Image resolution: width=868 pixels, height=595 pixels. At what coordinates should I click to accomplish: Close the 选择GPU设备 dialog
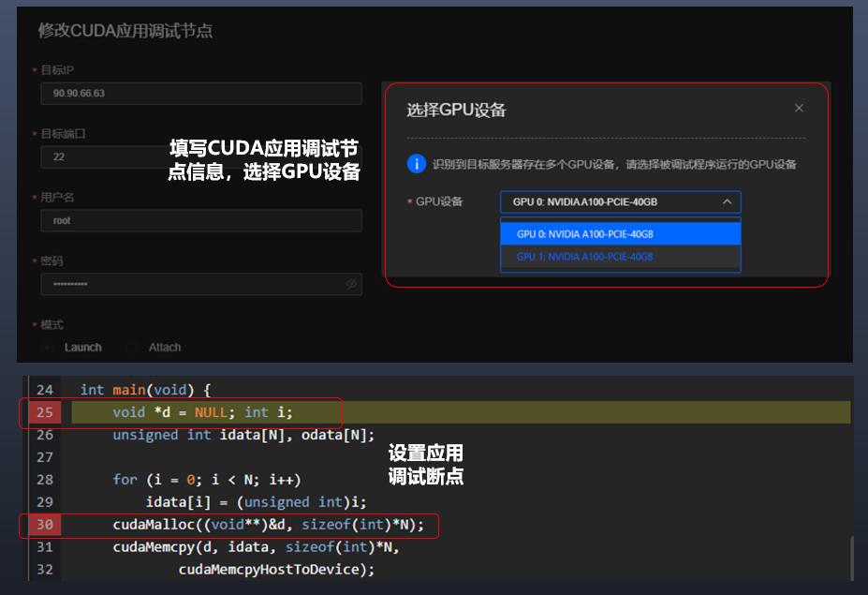point(799,108)
